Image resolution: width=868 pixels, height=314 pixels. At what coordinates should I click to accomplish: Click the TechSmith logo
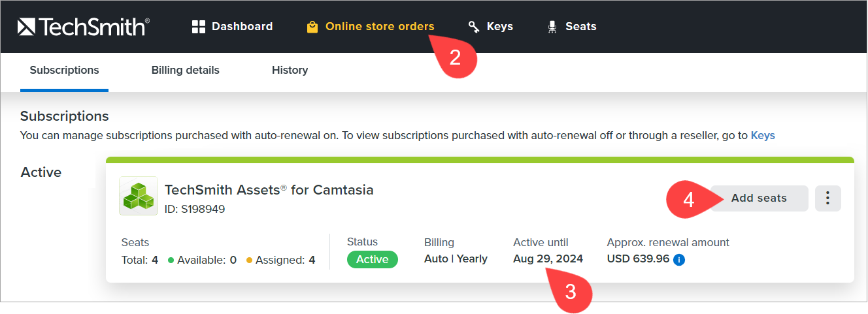(84, 27)
